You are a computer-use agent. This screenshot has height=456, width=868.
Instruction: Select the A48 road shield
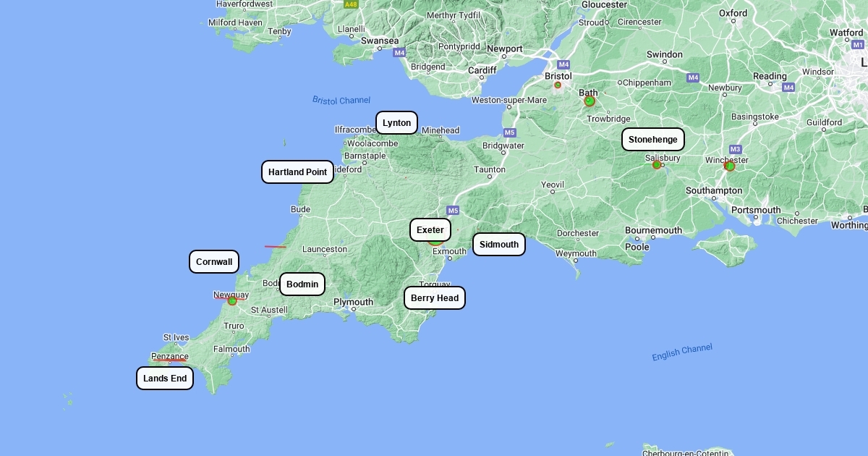click(x=351, y=4)
